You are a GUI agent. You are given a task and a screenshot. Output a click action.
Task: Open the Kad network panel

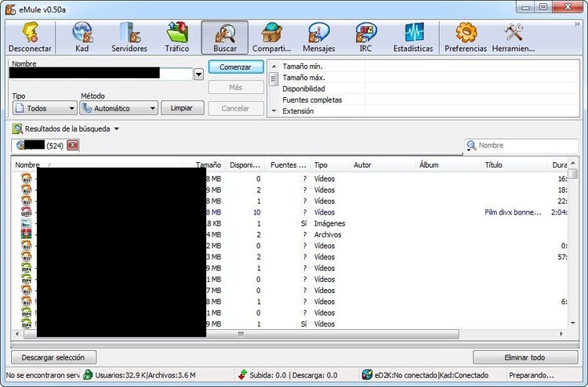pyautogui.click(x=82, y=38)
